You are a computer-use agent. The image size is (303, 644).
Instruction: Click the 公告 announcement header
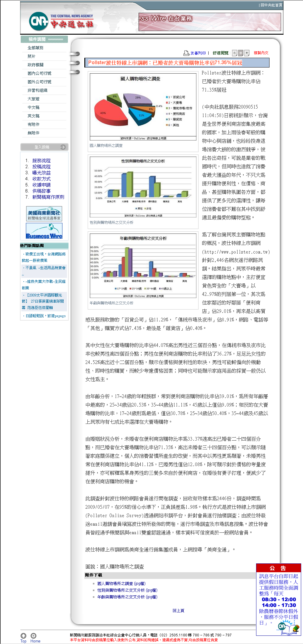(278, 568)
